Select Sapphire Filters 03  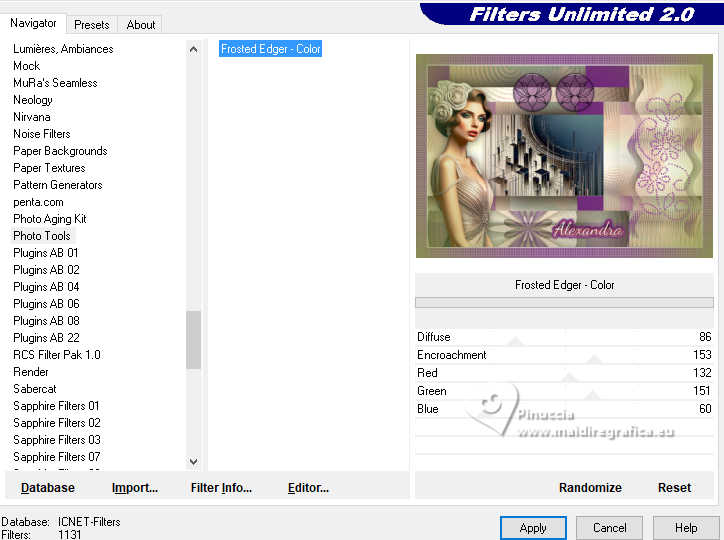(x=57, y=440)
